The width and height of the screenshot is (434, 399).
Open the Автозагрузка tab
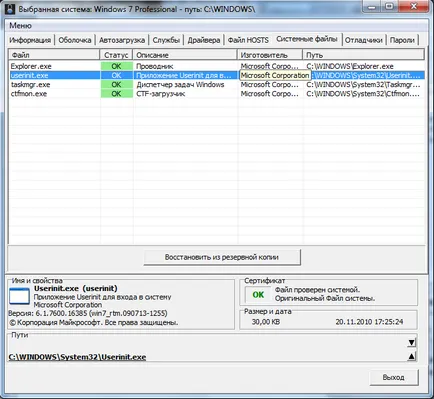(122, 40)
